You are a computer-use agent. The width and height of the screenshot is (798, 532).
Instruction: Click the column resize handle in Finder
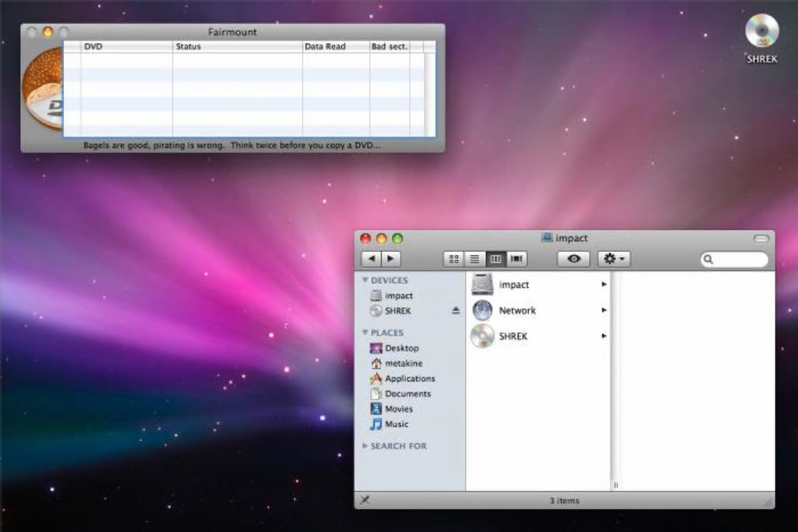pyautogui.click(x=616, y=485)
